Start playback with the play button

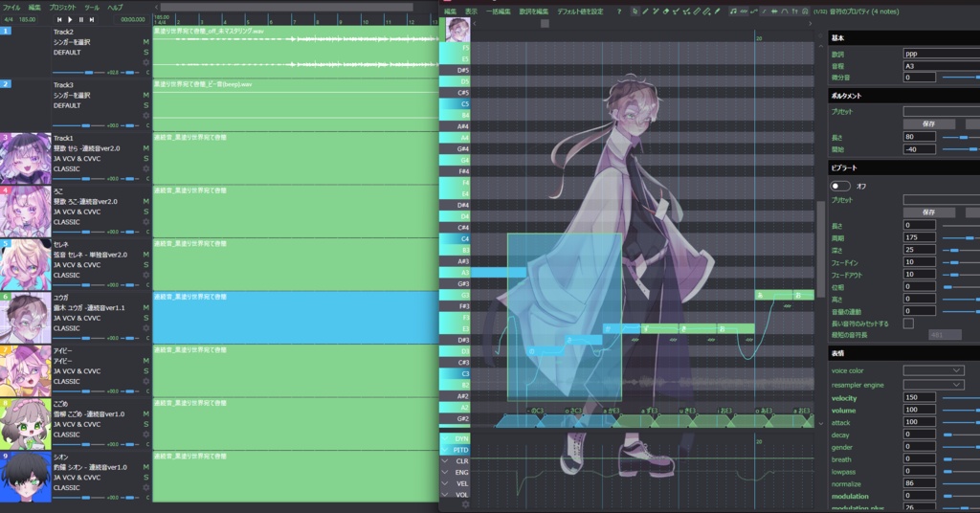pyautogui.click(x=70, y=19)
